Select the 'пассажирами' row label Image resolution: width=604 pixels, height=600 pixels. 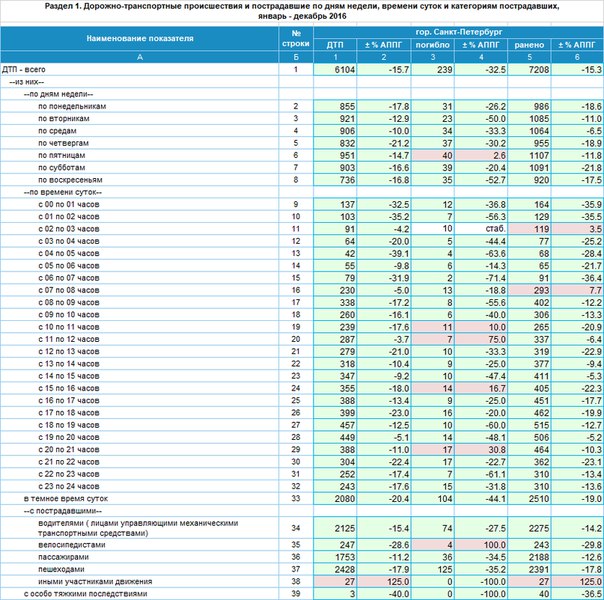(64, 558)
